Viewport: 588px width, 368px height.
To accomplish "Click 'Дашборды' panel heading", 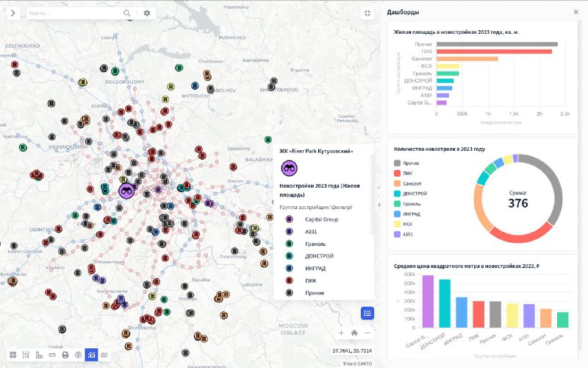I will coord(403,12).
